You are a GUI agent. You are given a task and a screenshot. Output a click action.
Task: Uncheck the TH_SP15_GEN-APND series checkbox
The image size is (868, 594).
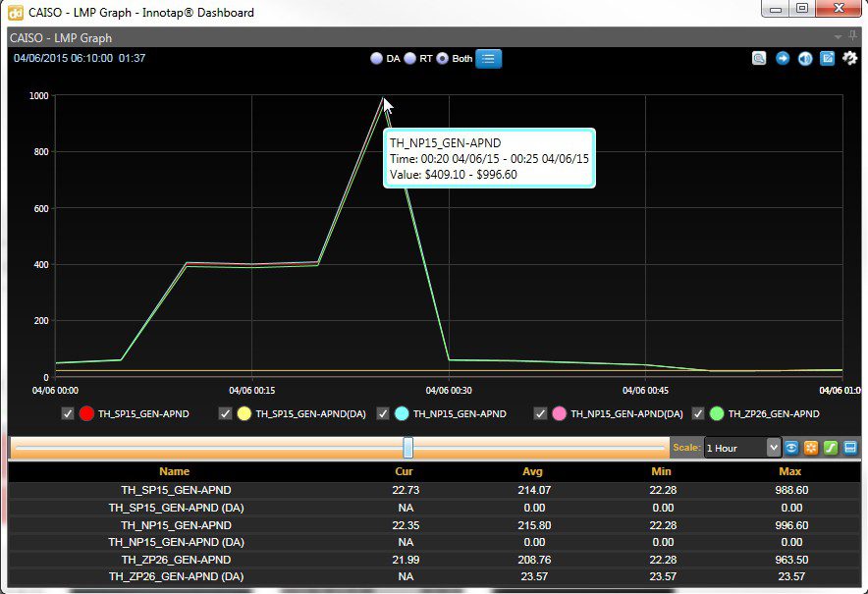click(68, 413)
